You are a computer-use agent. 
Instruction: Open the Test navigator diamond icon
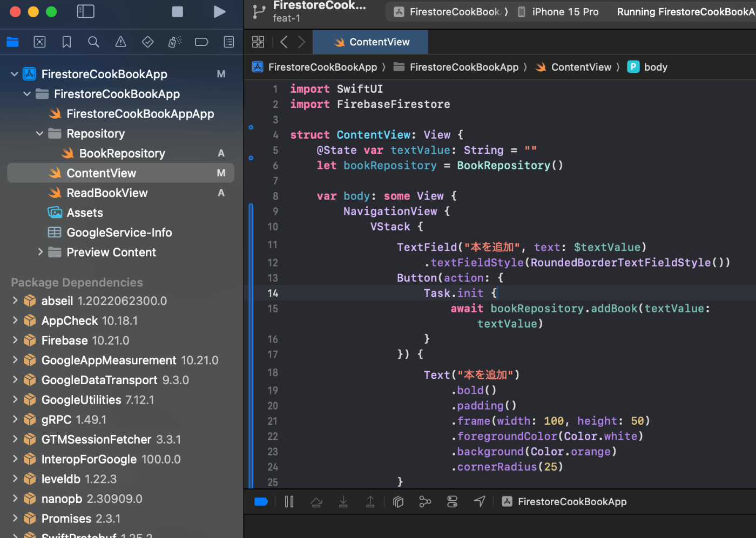coord(147,42)
